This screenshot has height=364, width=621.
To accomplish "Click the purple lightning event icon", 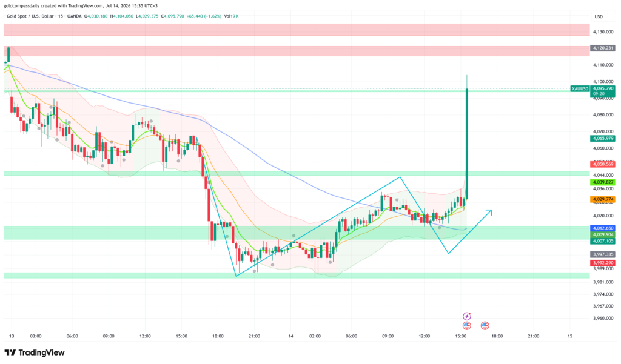I will pos(466,316).
